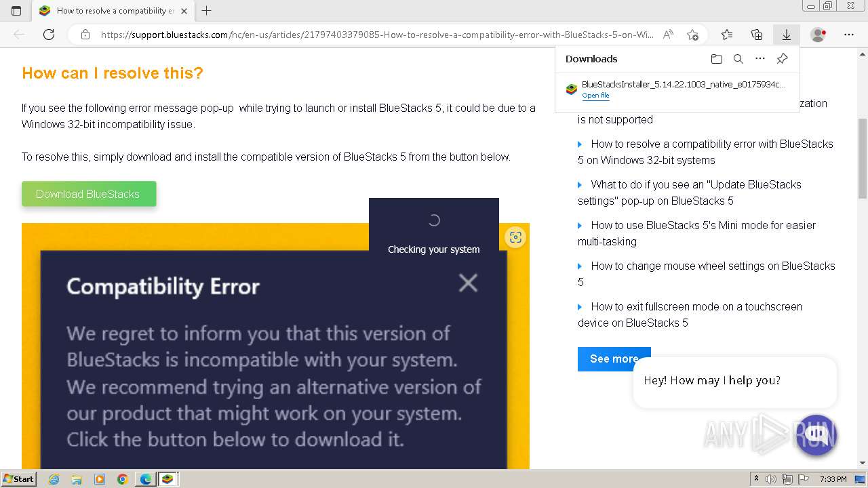Launch Internet Explorer from the taskbar

pyautogui.click(x=54, y=479)
